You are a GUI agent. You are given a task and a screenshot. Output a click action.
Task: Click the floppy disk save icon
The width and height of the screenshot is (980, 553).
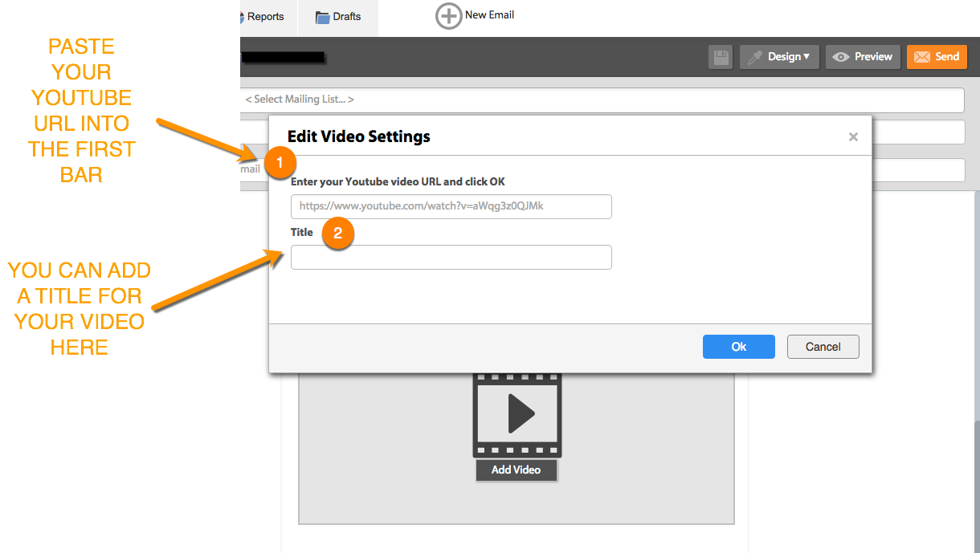[721, 57]
